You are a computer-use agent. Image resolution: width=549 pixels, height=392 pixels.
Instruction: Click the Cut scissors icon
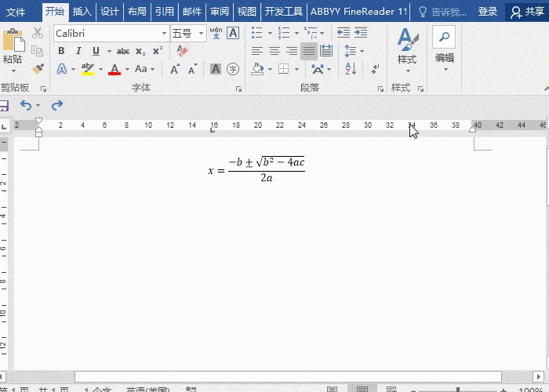[38, 33]
